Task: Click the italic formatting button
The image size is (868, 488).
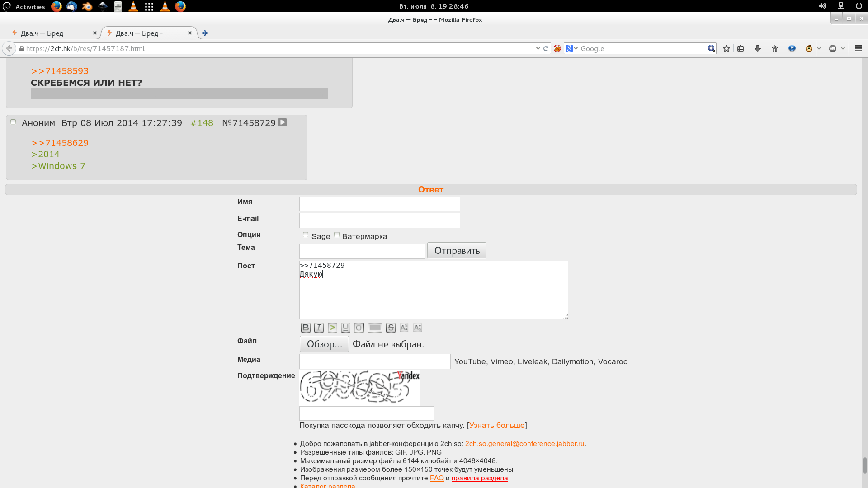Action: [319, 328]
